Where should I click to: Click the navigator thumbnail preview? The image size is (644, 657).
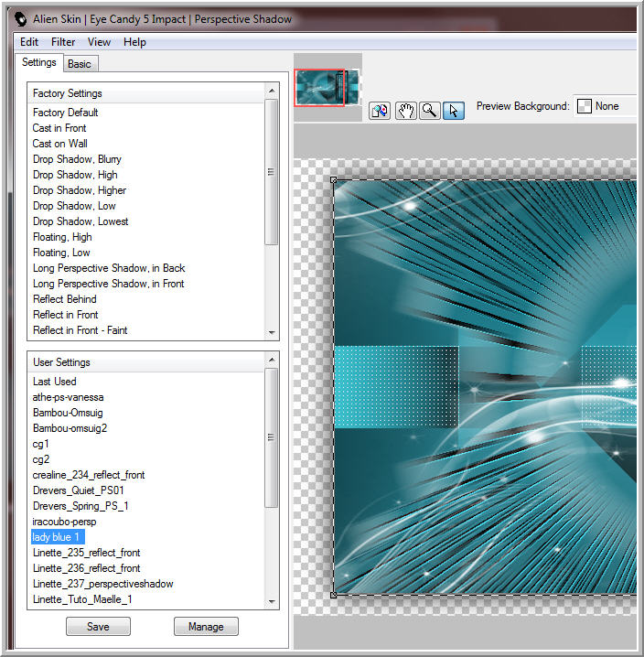click(x=327, y=87)
